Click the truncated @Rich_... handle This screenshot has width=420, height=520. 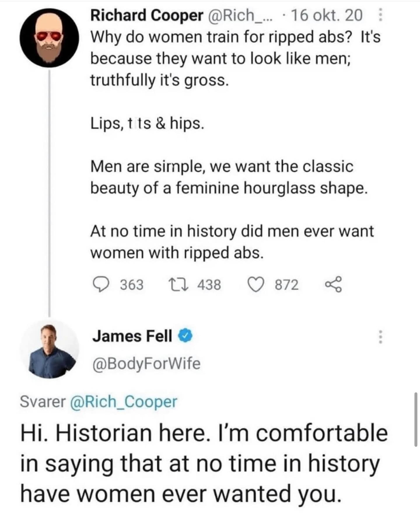pyautogui.click(x=239, y=15)
